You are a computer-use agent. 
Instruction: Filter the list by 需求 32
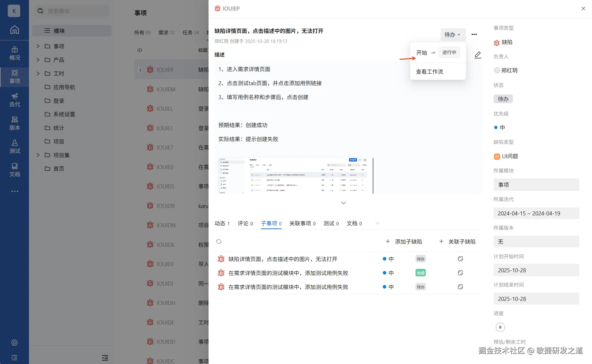point(167,33)
